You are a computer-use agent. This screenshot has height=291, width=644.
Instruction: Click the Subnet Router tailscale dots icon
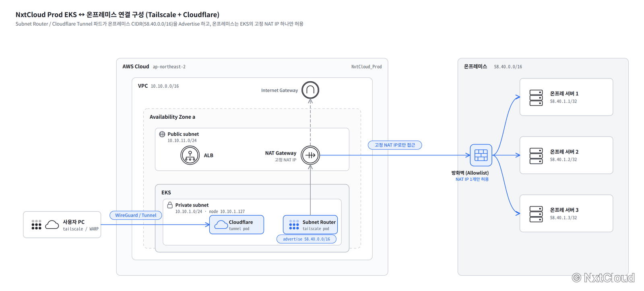tap(294, 225)
